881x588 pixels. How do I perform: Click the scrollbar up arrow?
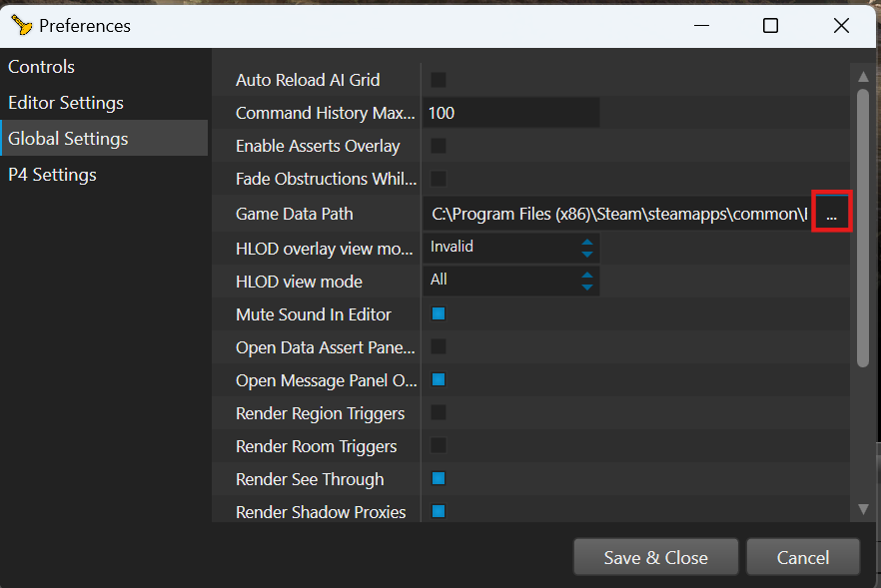click(863, 77)
